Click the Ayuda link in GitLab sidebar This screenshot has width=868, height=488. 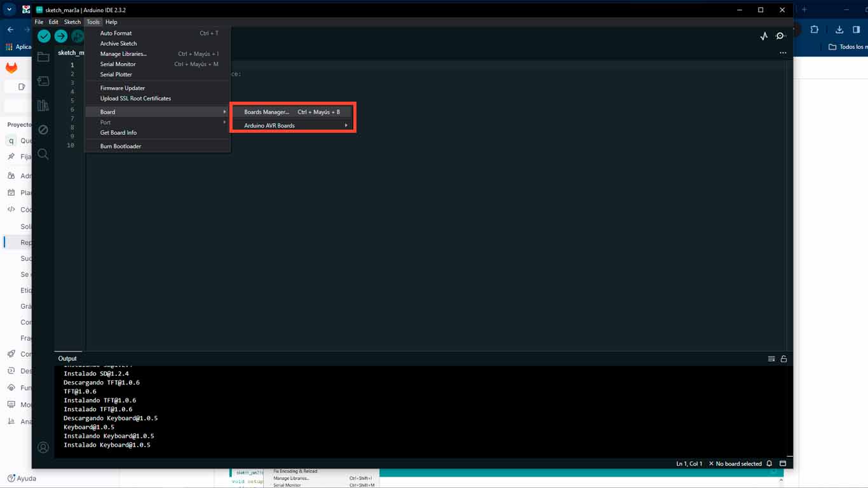click(x=22, y=478)
